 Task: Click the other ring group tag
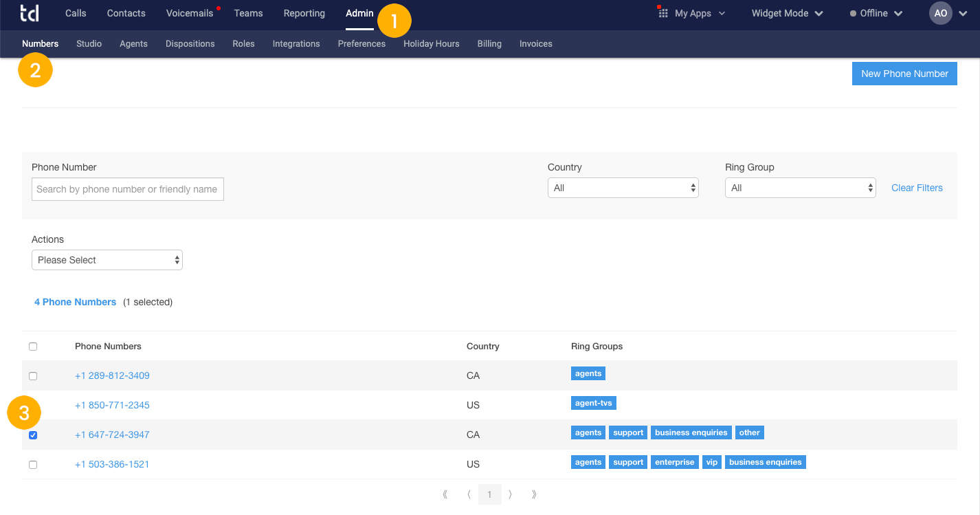pyautogui.click(x=749, y=432)
